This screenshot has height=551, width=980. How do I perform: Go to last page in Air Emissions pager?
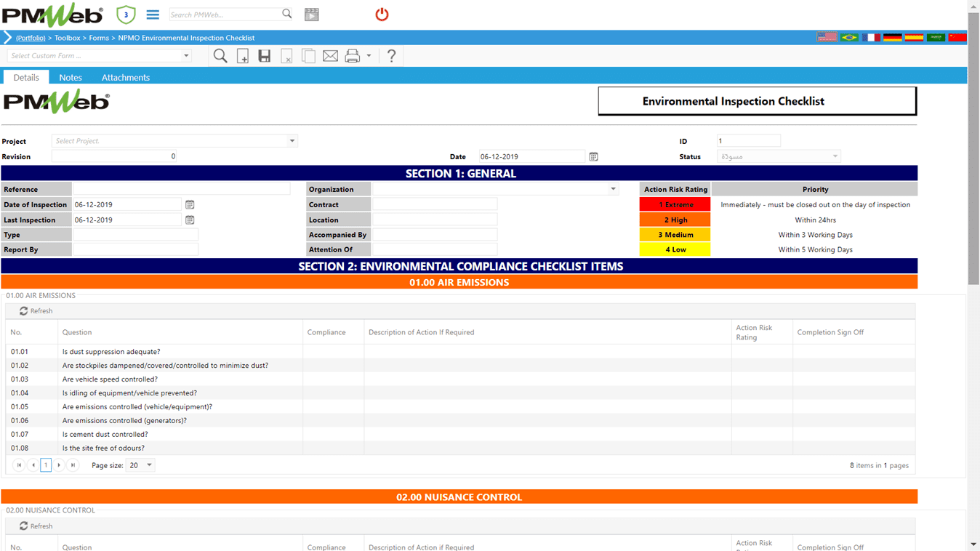point(73,465)
